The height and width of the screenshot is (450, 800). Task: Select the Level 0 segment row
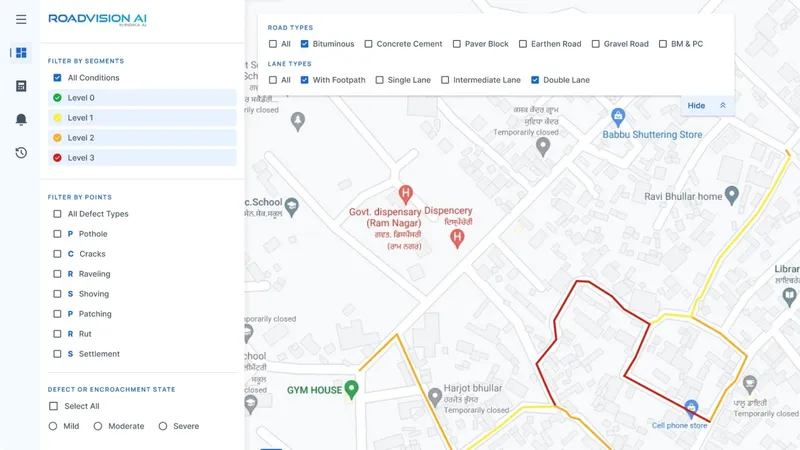point(142,97)
